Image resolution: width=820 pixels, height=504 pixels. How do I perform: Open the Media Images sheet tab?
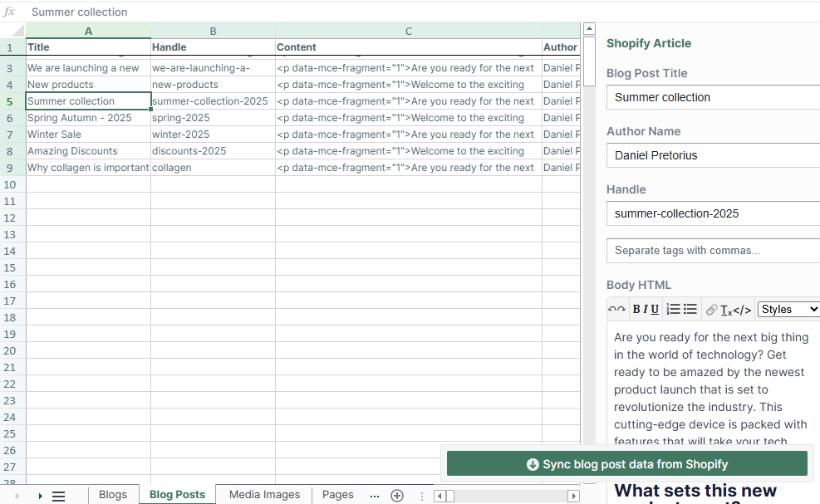pyautogui.click(x=263, y=494)
